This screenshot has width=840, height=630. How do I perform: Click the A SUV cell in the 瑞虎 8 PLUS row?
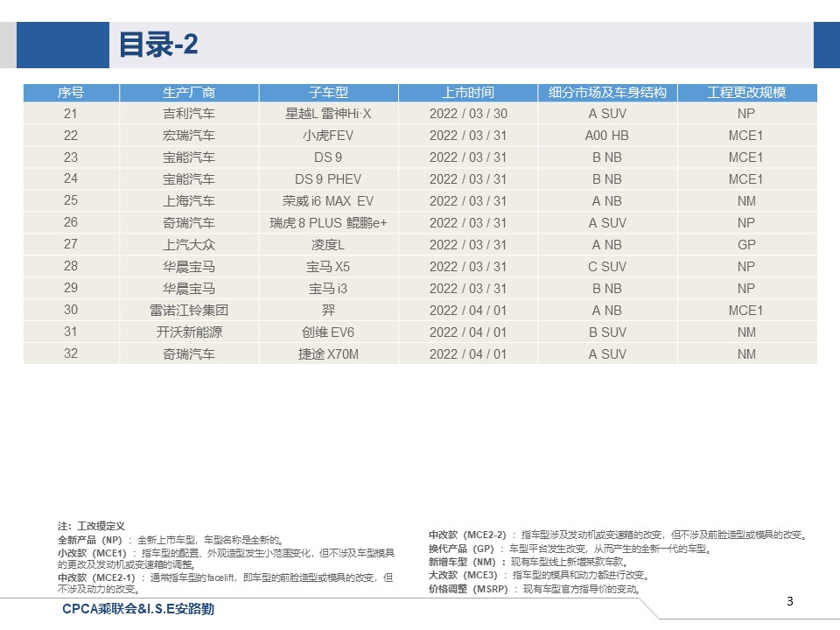(x=607, y=223)
